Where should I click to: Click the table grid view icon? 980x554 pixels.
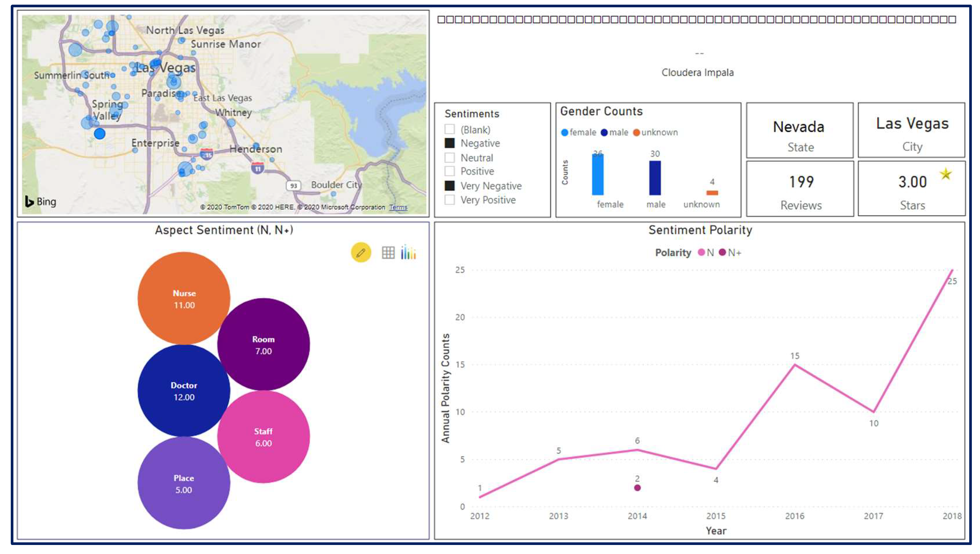pos(388,252)
